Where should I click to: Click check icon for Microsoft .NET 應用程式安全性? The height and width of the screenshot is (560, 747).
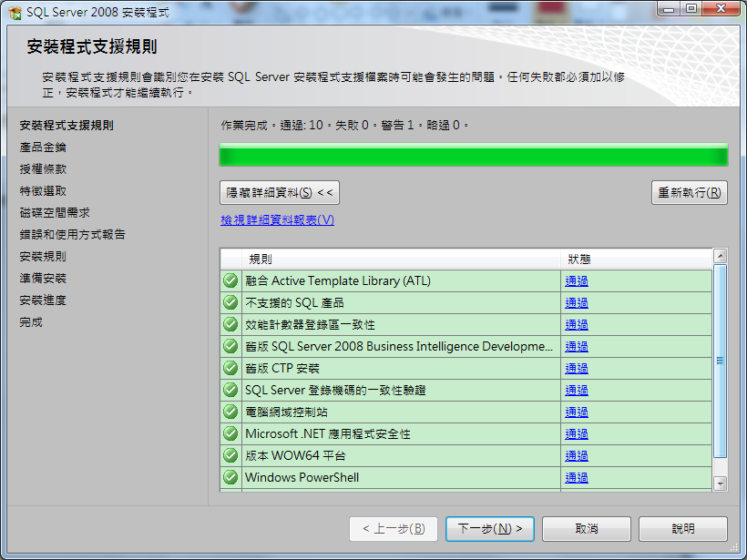coord(230,433)
